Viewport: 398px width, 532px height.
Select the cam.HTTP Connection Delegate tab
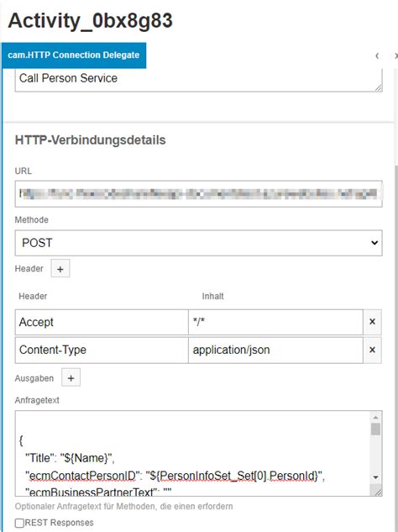point(74,55)
